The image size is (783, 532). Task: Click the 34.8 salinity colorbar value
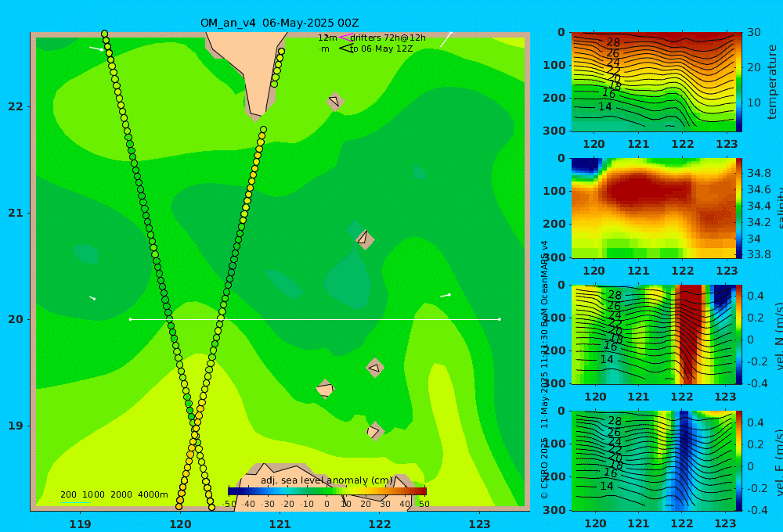(759, 173)
